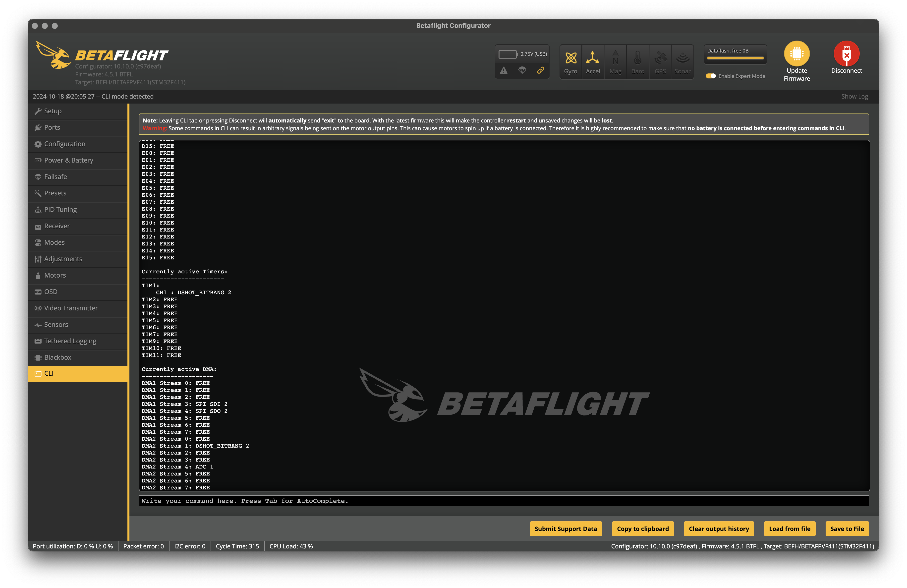907x588 pixels.
Task: Click 'DMA2 Stream 4: ADC 1' line
Action: 177,467
